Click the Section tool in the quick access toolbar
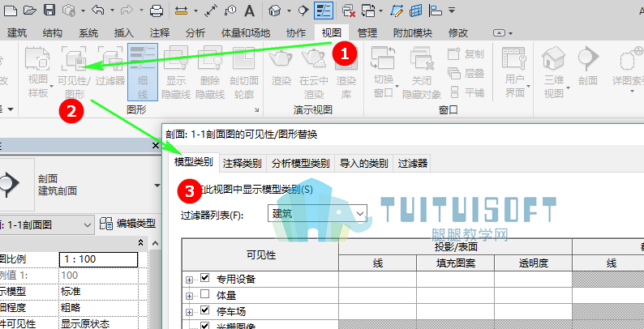This screenshot has width=644, height=329. point(303,11)
